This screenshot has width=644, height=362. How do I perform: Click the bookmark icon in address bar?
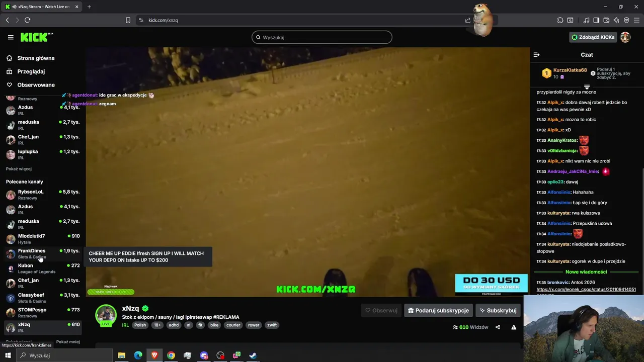[128, 20]
